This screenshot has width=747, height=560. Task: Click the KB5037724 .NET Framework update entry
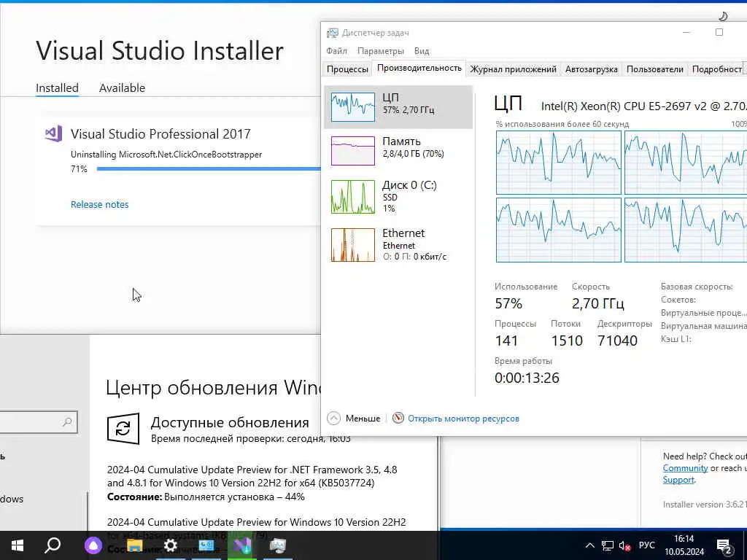[x=252, y=476]
